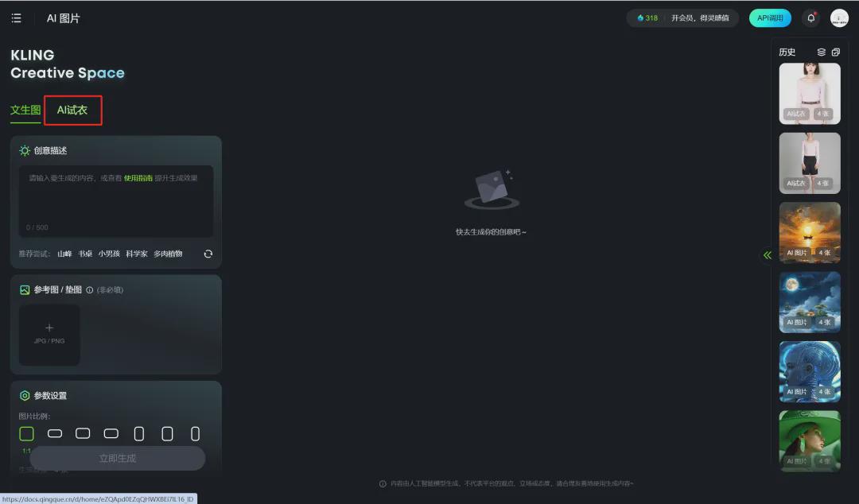
Task: Click the info icon beside 参考图/垫图
Action: 89,290
